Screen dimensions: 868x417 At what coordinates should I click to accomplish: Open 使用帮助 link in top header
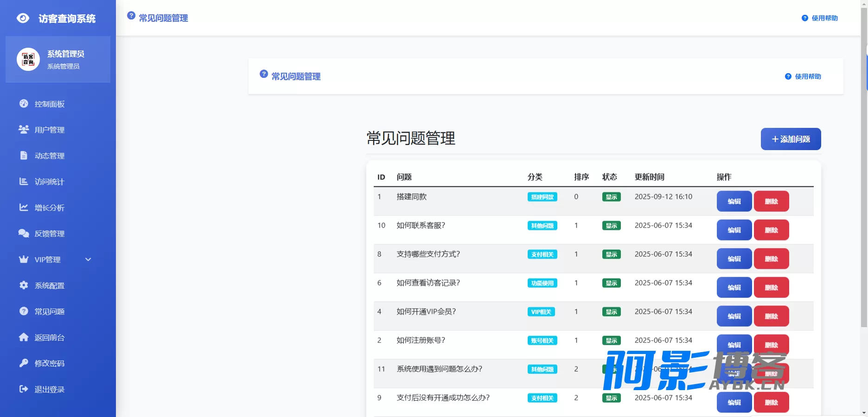[x=820, y=18]
